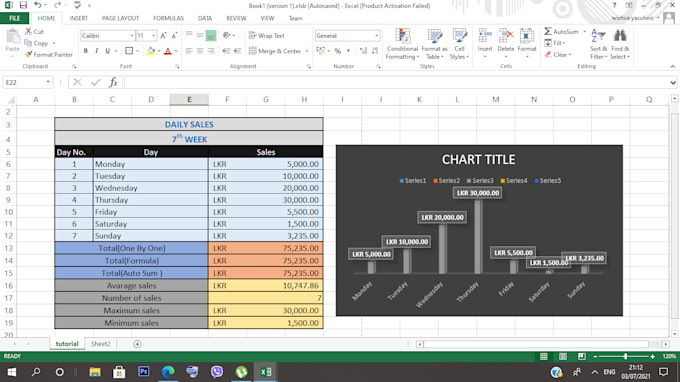Image resolution: width=680 pixels, height=382 pixels.
Task: Toggle bold formatting
Action: point(85,51)
